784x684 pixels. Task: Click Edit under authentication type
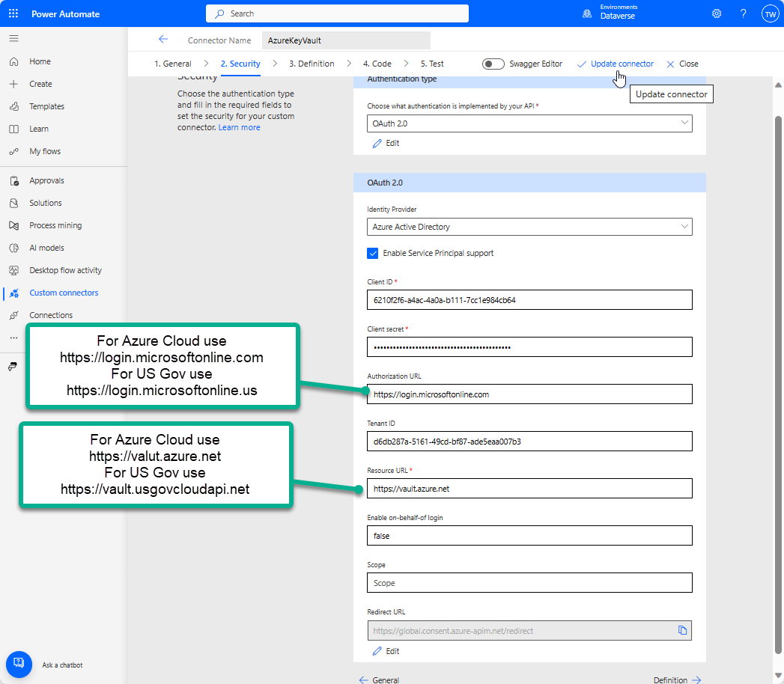tap(386, 144)
